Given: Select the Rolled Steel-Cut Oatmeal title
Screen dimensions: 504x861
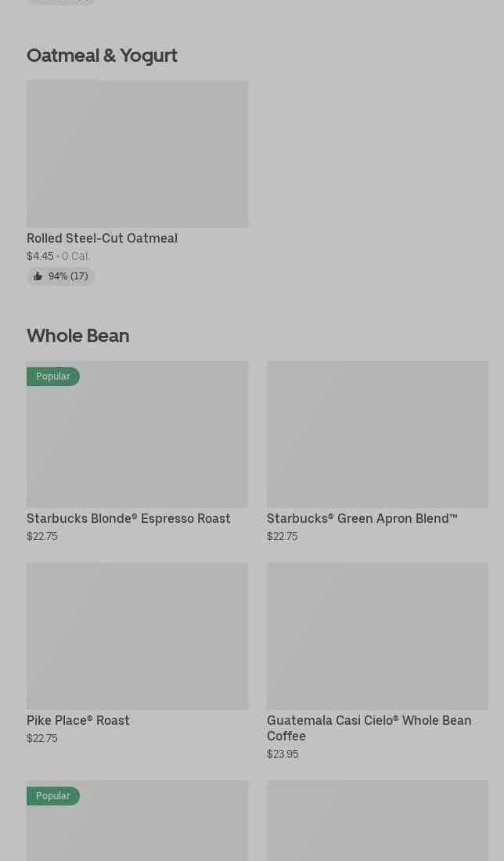Looking at the screenshot, I should point(102,238).
